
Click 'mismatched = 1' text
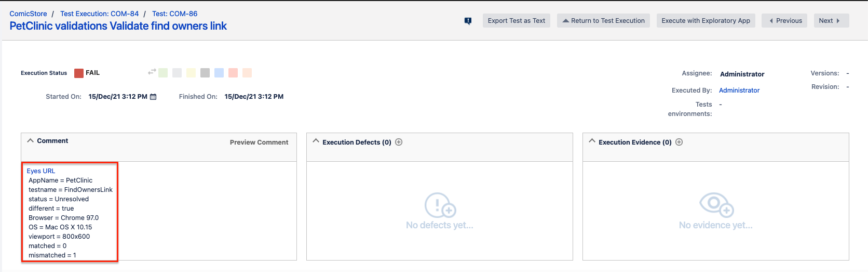52,255
